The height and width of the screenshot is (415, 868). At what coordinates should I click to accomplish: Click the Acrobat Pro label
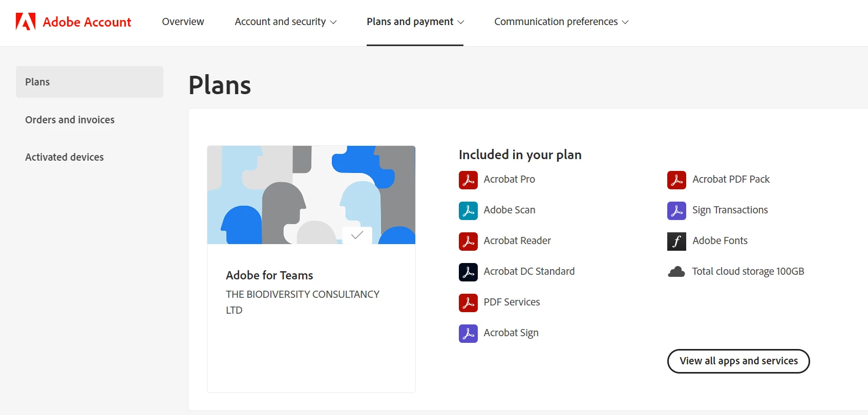(x=510, y=179)
